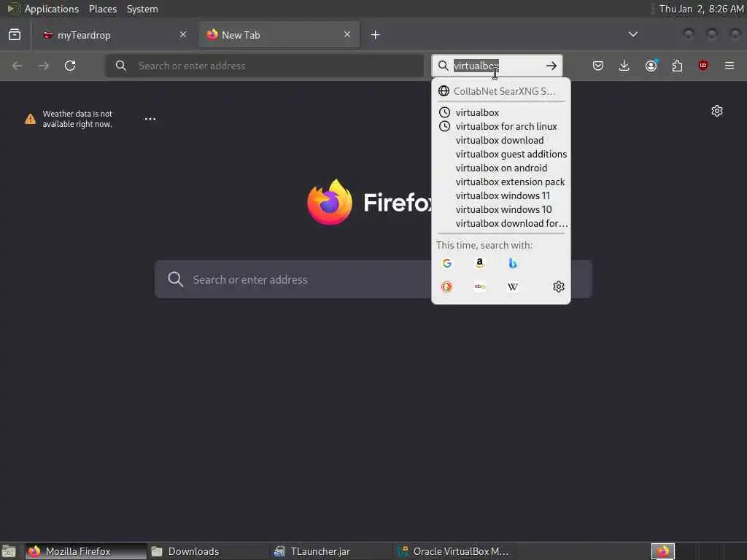Click the clock in the top panel

[x=701, y=9]
